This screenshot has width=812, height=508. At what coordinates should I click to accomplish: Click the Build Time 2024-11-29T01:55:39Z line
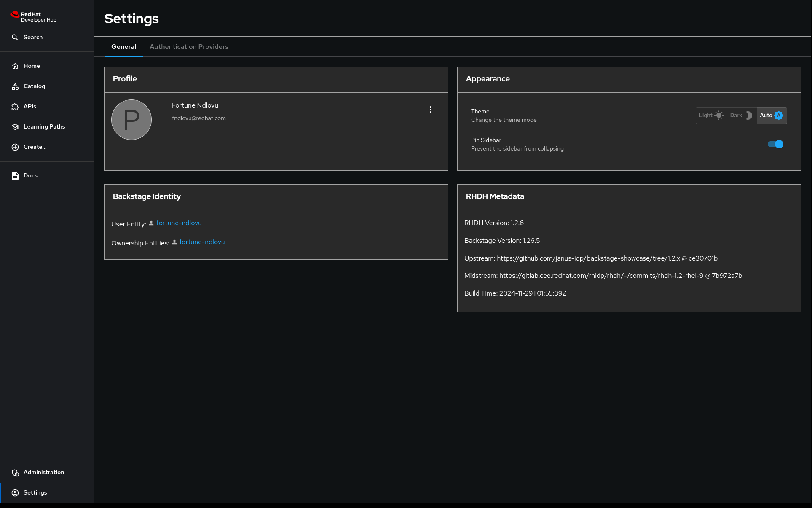(x=515, y=293)
